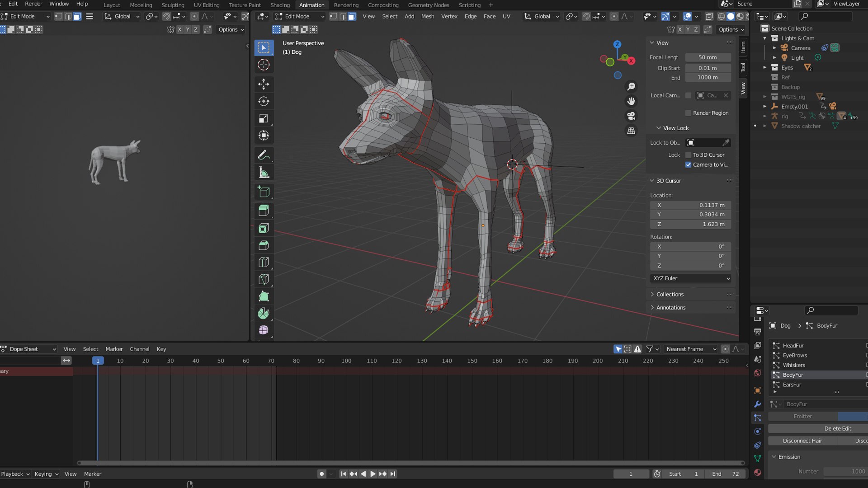Toggle camera view icon in viewport

(631, 116)
